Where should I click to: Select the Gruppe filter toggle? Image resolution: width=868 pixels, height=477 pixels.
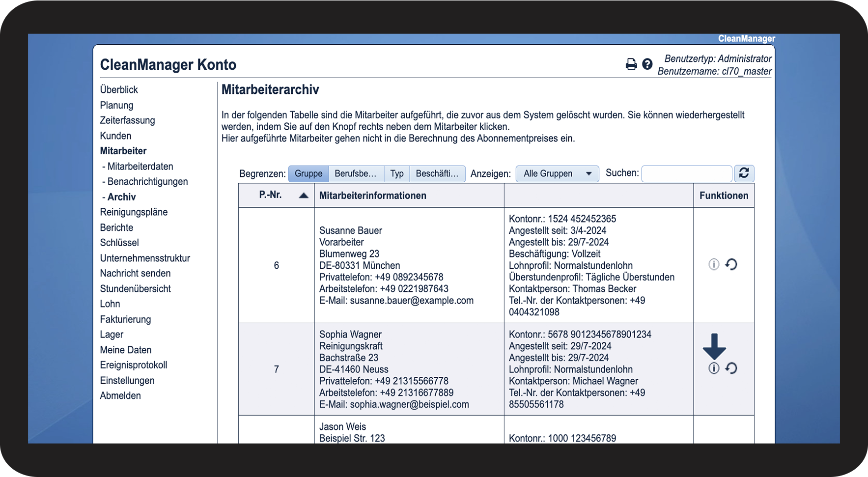308,174
